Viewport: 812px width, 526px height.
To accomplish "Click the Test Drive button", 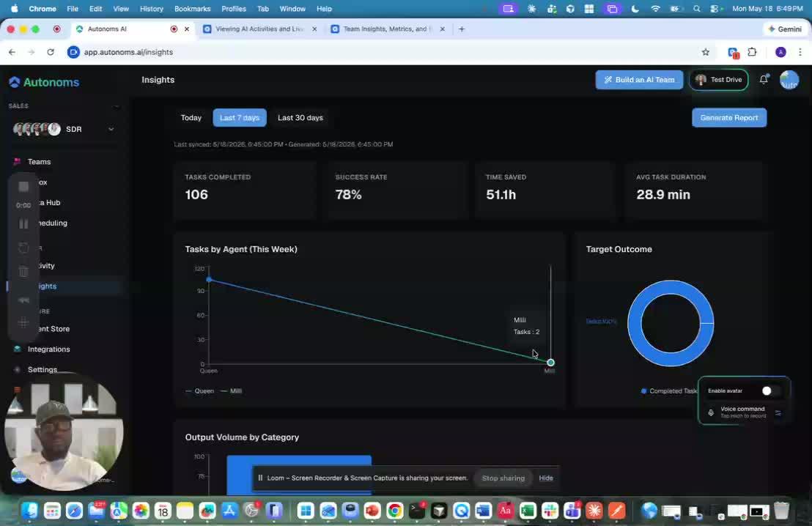I will tap(718, 80).
